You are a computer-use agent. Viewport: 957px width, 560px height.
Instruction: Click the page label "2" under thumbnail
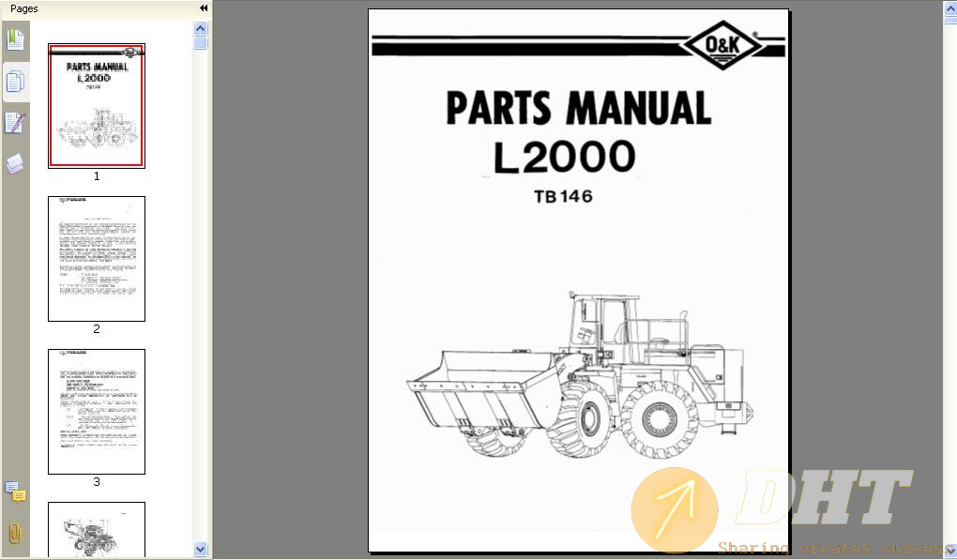coord(97,329)
